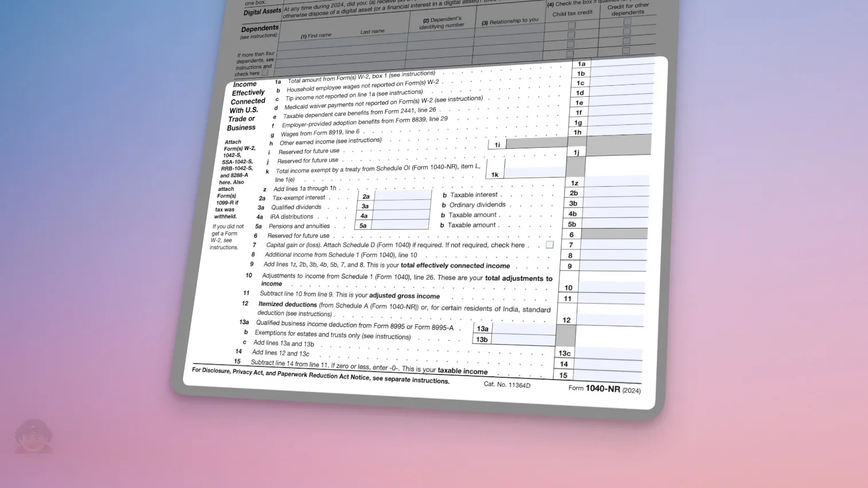This screenshot has width=868, height=488.
Task: Select the line 1h other earned income field
Action: tap(619, 129)
